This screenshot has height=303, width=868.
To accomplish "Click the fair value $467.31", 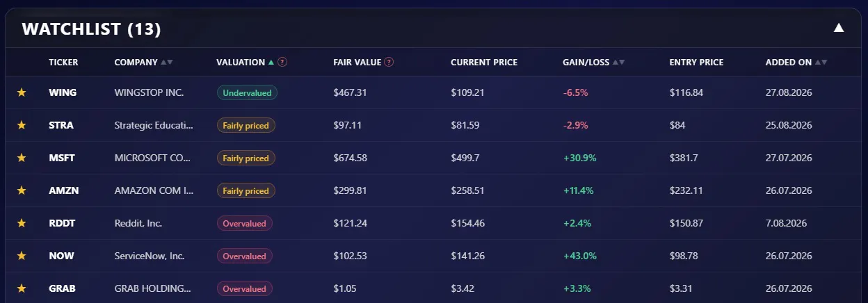I will (350, 92).
